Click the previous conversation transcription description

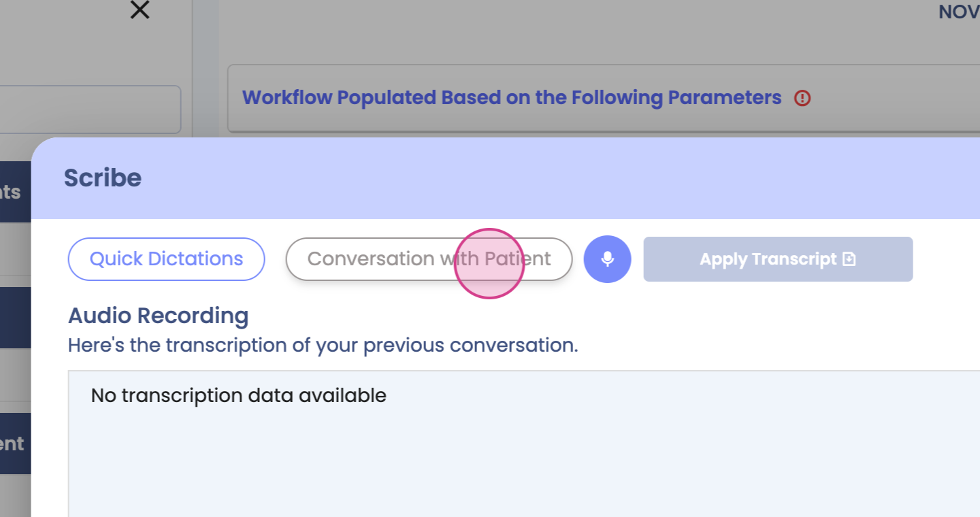point(323,345)
